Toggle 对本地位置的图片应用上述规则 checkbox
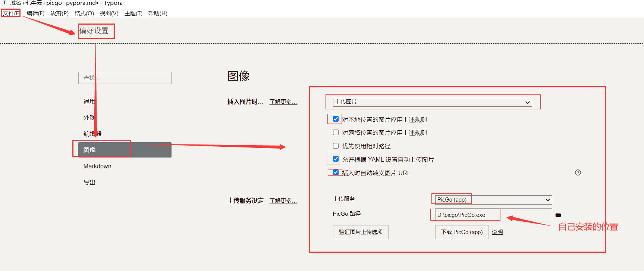The image size is (644, 271). pos(336,119)
